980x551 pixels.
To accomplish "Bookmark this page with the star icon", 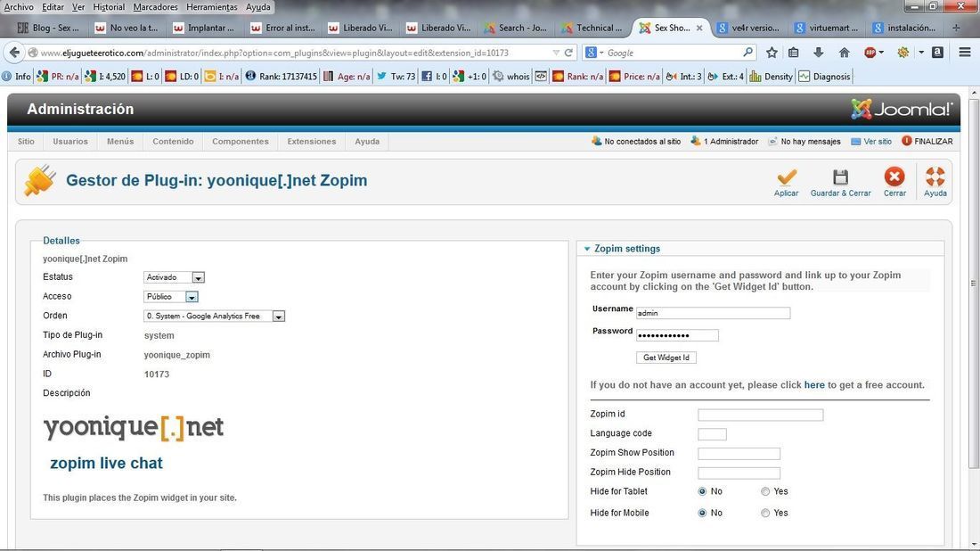I will [772, 53].
